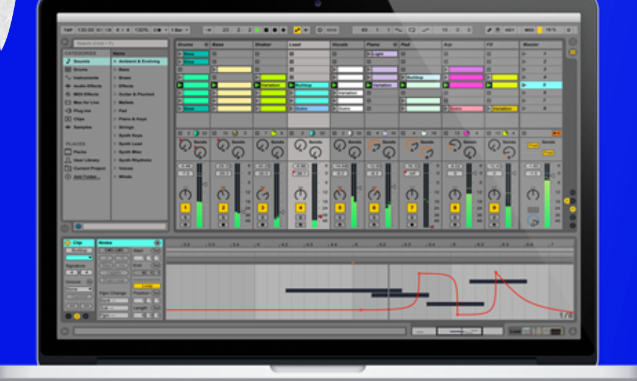Fold the Drums track using its header arrow
The height and width of the screenshot is (381, 637).
(x=206, y=44)
